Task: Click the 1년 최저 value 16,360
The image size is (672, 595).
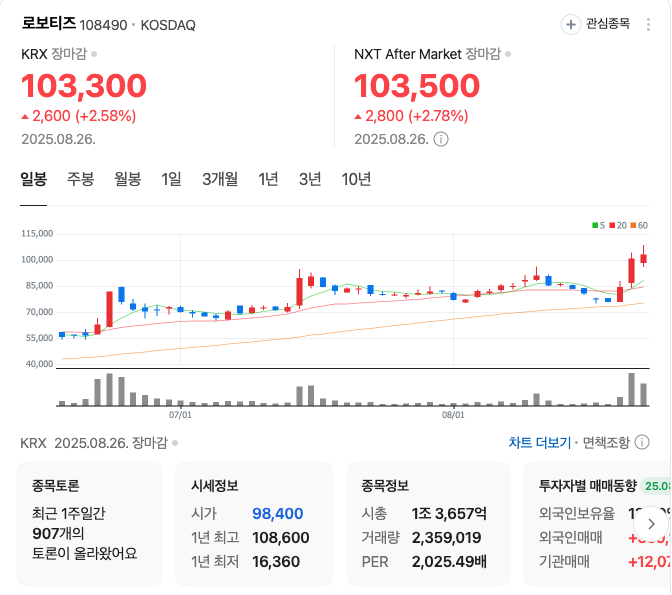Action: pyautogui.click(x=276, y=561)
